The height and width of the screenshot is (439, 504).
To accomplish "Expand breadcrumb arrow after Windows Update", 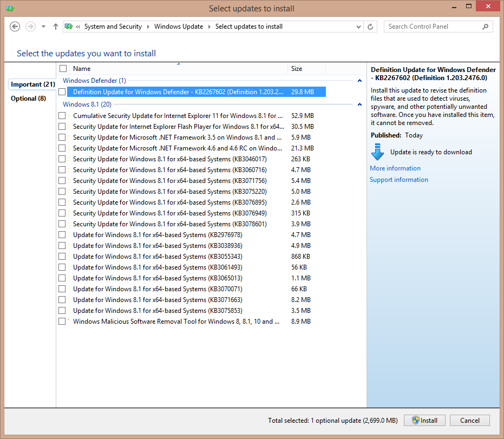I will coord(210,27).
